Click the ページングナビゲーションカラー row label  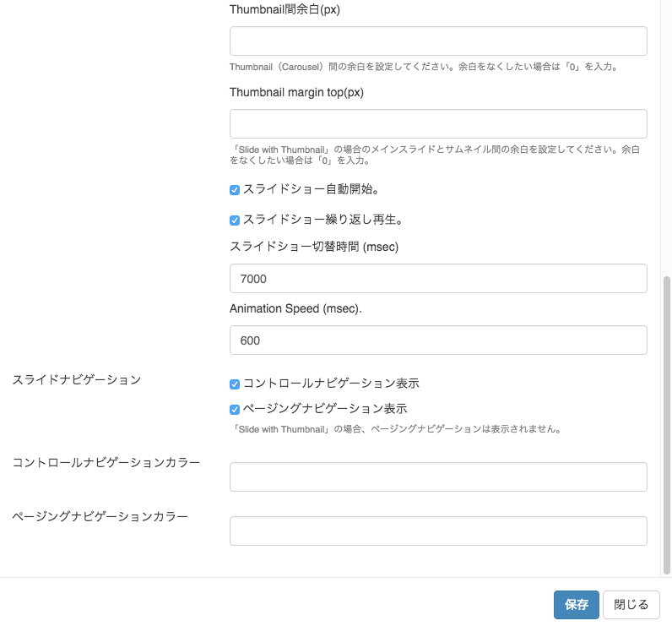(x=100, y=517)
